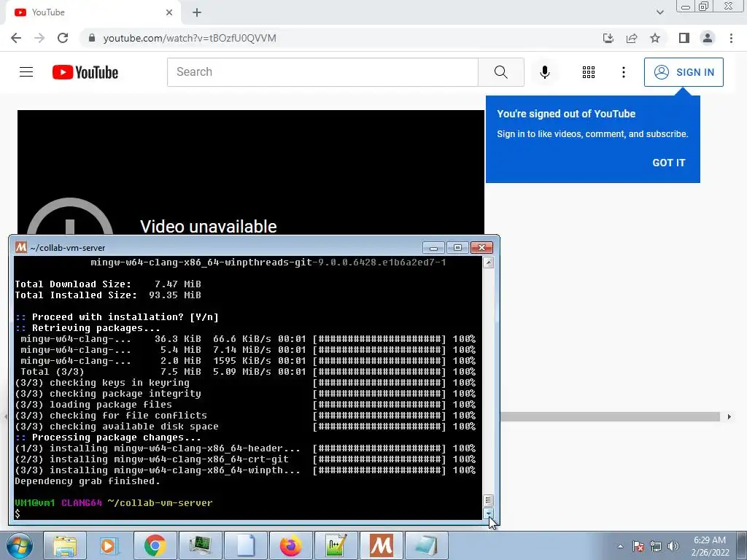Image resolution: width=747 pixels, height=560 pixels.
Task: Click the SIGN IN button
Action: point(684,72)
